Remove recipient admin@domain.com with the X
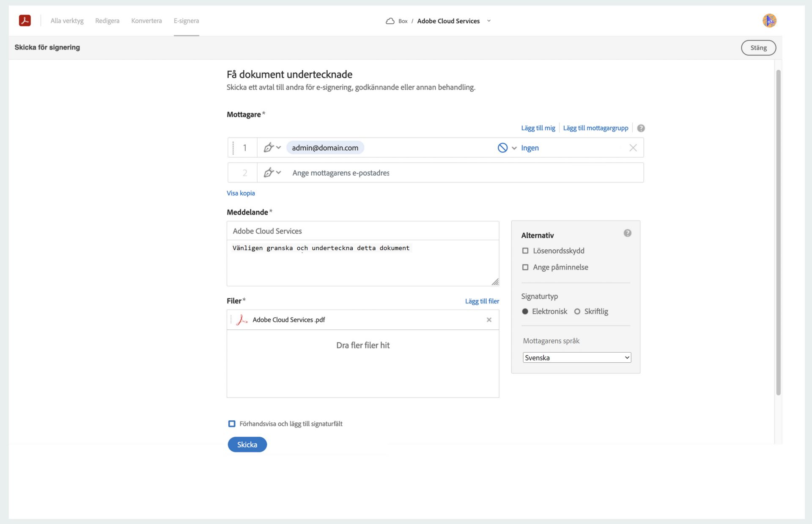Screen dimensions: 812x524 (x=633, y=148)
